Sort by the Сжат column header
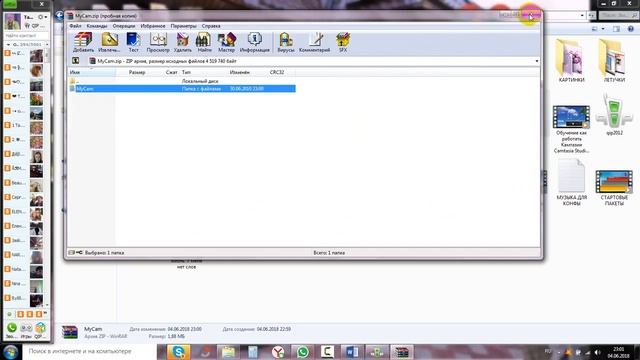The width and height of the screenshot is (640, 360). point(171,72)
